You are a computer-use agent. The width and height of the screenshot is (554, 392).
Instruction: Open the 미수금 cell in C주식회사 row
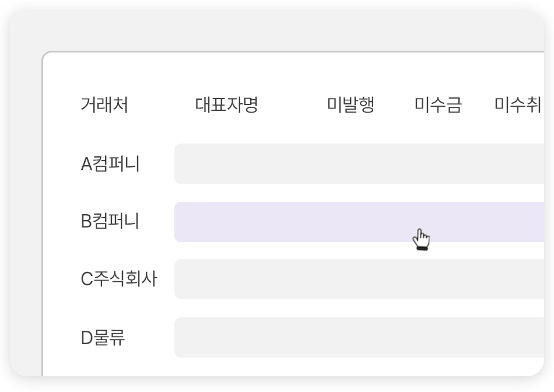[x=438, y=279]
